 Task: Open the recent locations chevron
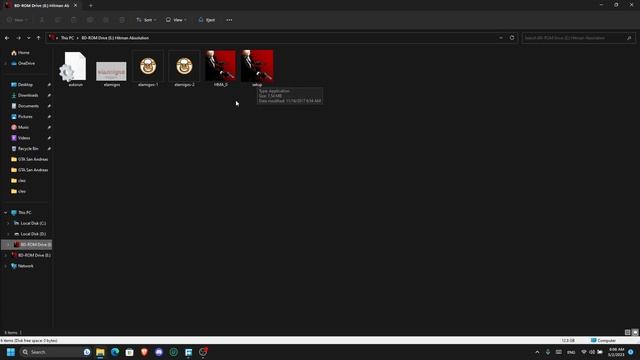[x=29, y=38]
